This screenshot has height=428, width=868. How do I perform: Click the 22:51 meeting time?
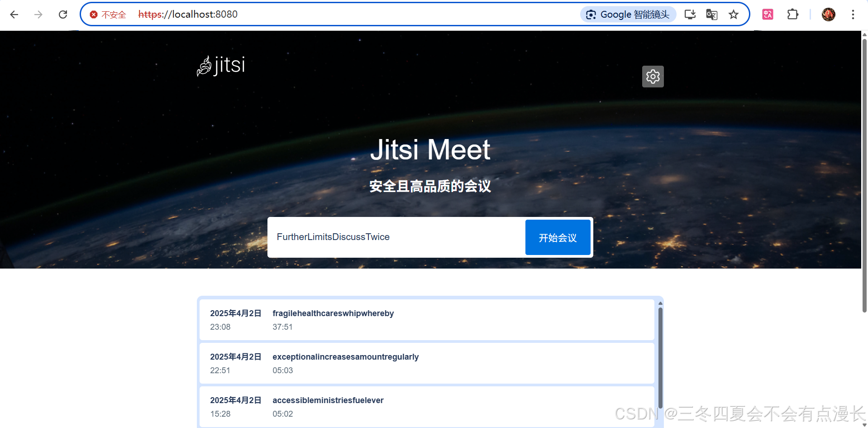pos(220,370)
